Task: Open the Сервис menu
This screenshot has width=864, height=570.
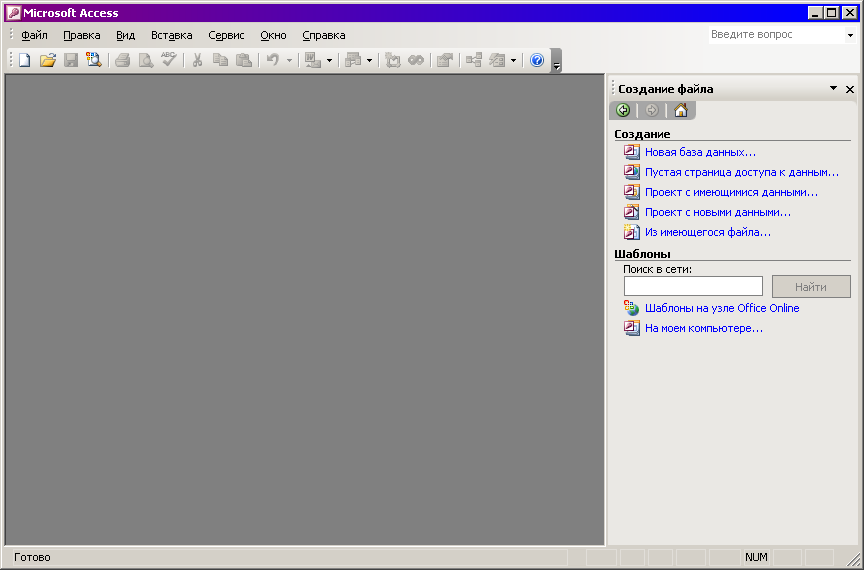Action: tap(226, 35)
